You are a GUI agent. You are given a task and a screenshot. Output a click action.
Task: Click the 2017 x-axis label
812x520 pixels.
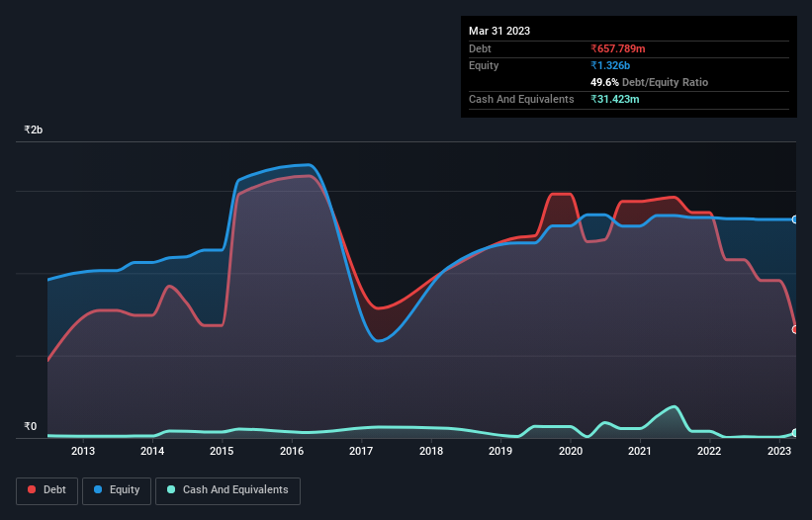[x=361, y=451]
